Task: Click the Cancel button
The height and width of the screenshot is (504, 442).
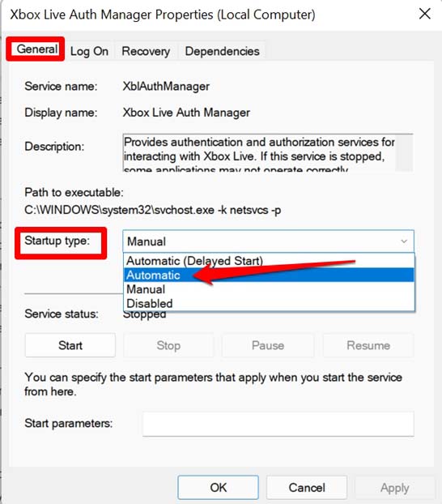Action: coord(307,487)
